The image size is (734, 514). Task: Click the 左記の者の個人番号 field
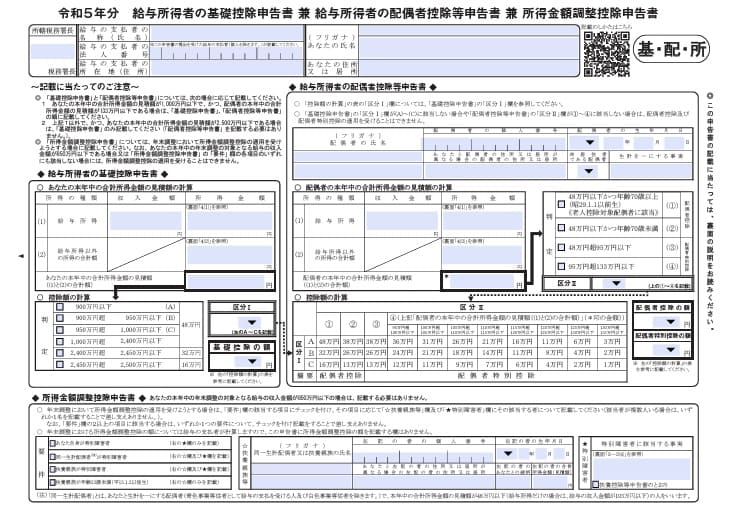[x=423, y=456]
